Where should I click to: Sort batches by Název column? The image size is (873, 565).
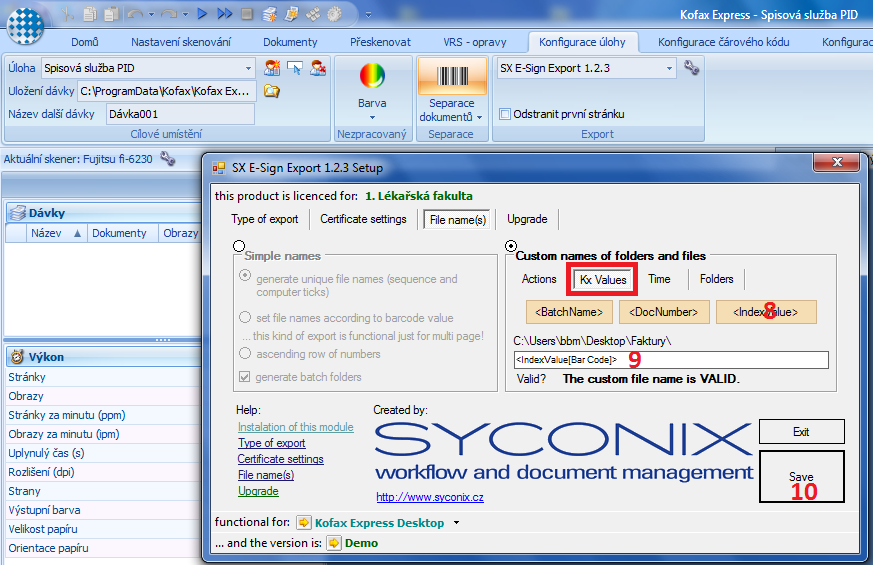pos(57,233)
